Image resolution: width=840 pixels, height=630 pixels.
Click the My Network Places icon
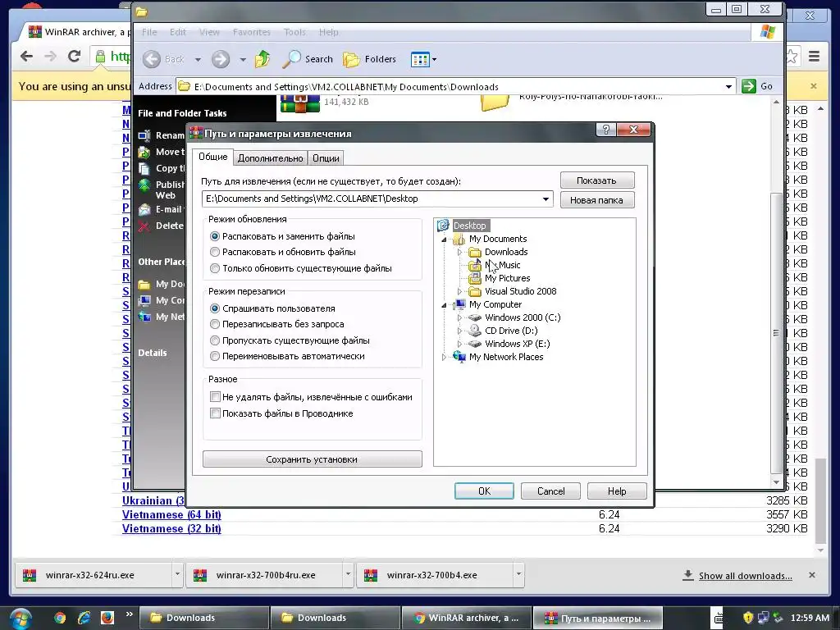459,357
